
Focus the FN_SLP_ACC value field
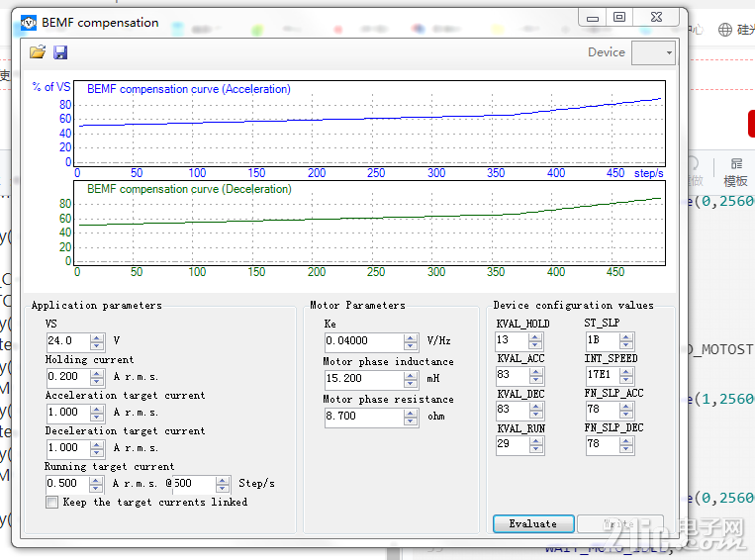603,410
